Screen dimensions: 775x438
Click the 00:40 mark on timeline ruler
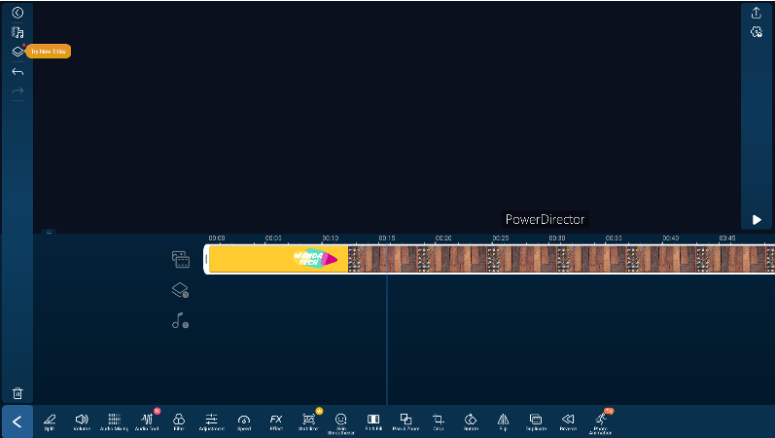click(671, 238)
